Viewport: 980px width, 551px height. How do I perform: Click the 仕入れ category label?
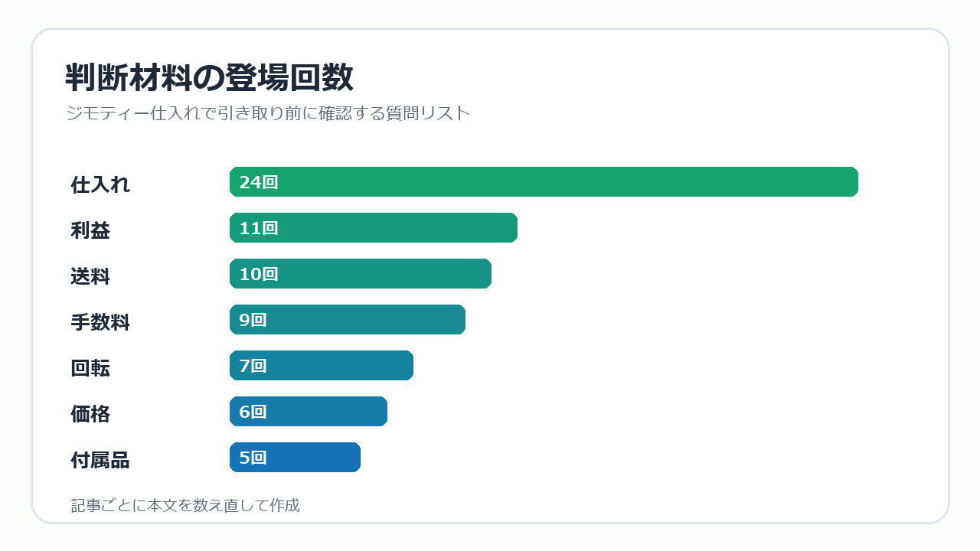[x=100, y=184]
